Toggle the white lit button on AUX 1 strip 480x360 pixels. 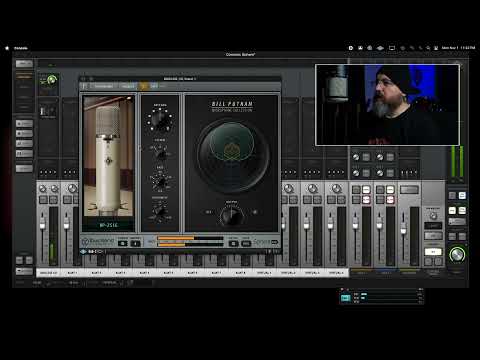pos(366,190)
